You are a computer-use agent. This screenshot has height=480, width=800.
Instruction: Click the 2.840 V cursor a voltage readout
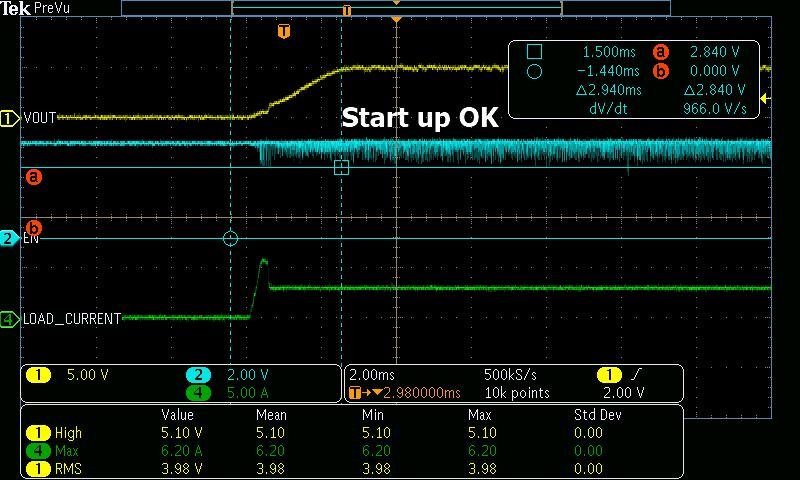point(714,52)
